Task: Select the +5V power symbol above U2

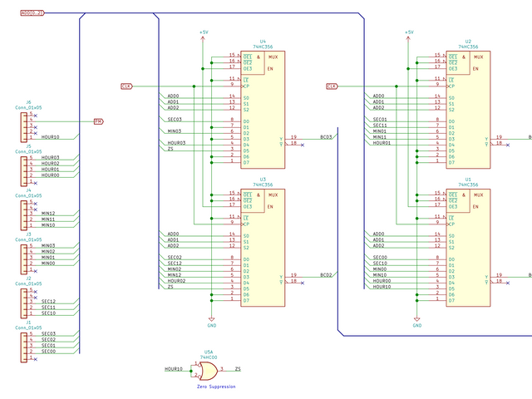Action: tap(408, 33)
